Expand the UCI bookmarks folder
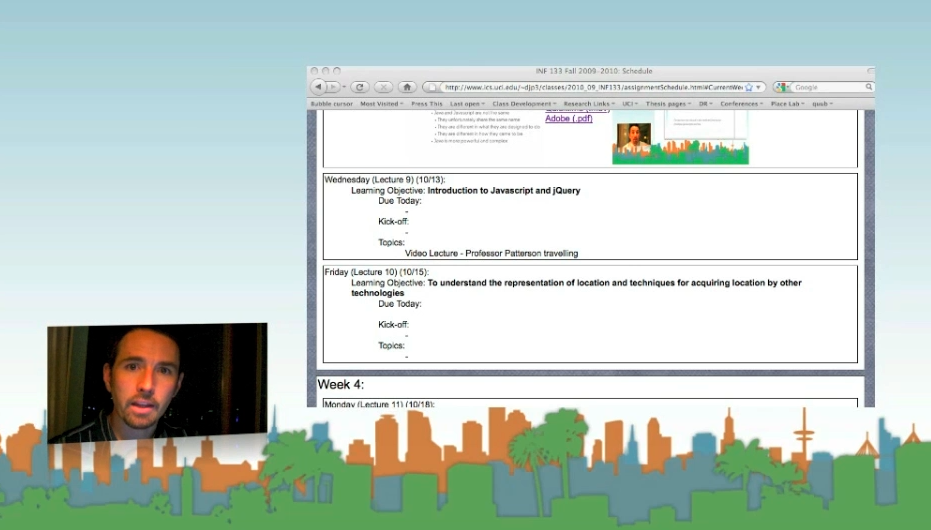Screen dimensions: 931x530 (x=630, y=104)
